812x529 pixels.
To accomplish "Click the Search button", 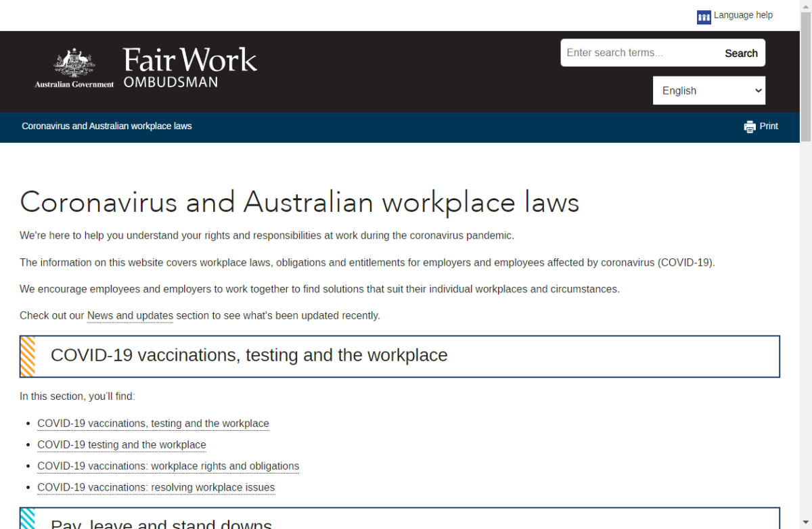I will [x=741, y=53].
